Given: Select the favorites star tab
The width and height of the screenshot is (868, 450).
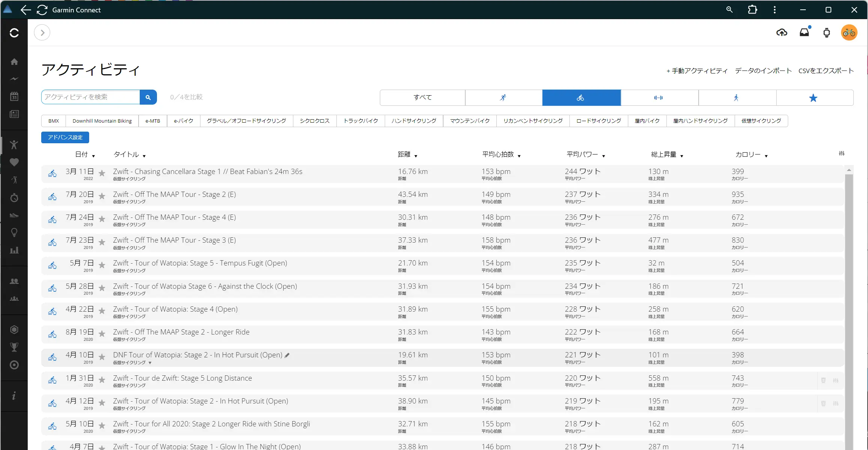Looking at the screenshot, I should click(814, 97).
